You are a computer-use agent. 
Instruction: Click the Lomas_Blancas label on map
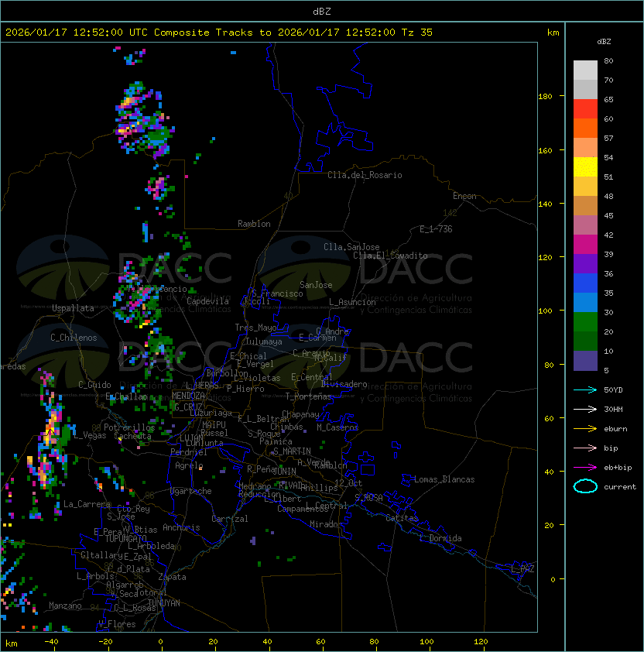point(444,479)
